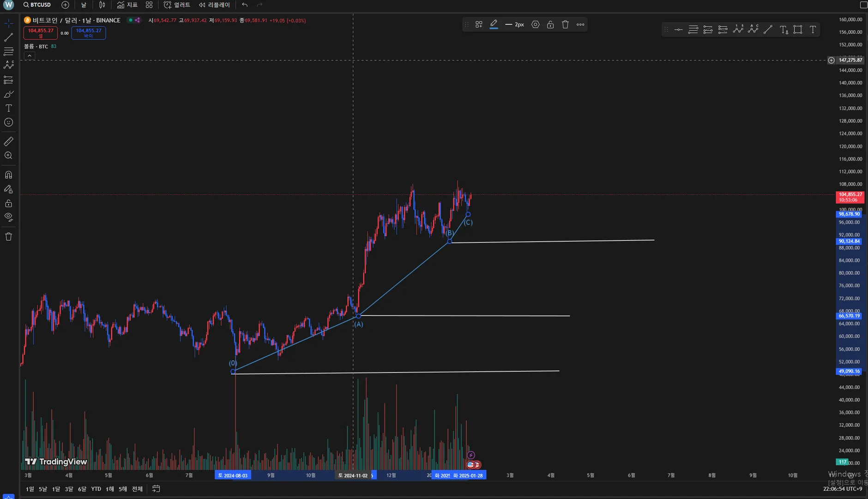Screen dimensions: 868x499
Task: Change line color with pencil swatch
Action: coord(494,24)
